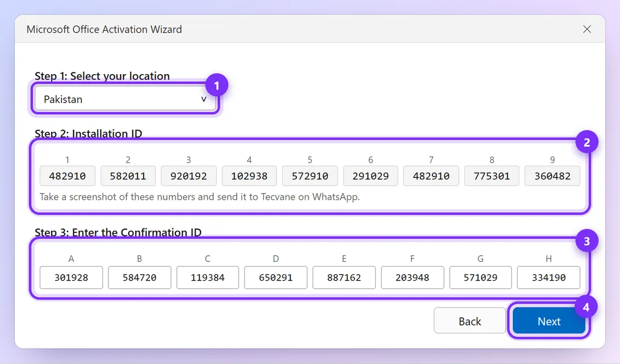620x364 pixels.
Task: Click the Next button
Action: tap(549, 321)
